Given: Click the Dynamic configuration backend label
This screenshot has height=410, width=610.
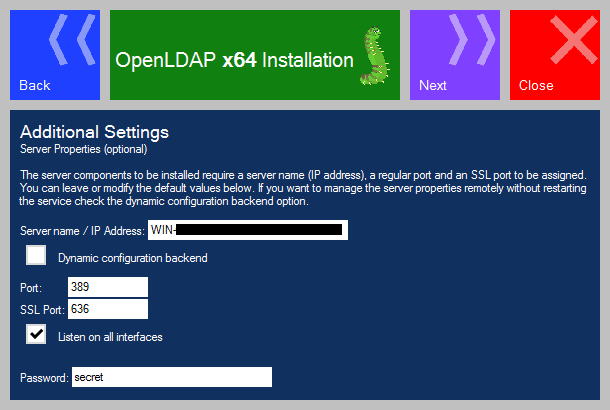Looking at the screenshot, I should coord(133,258).
